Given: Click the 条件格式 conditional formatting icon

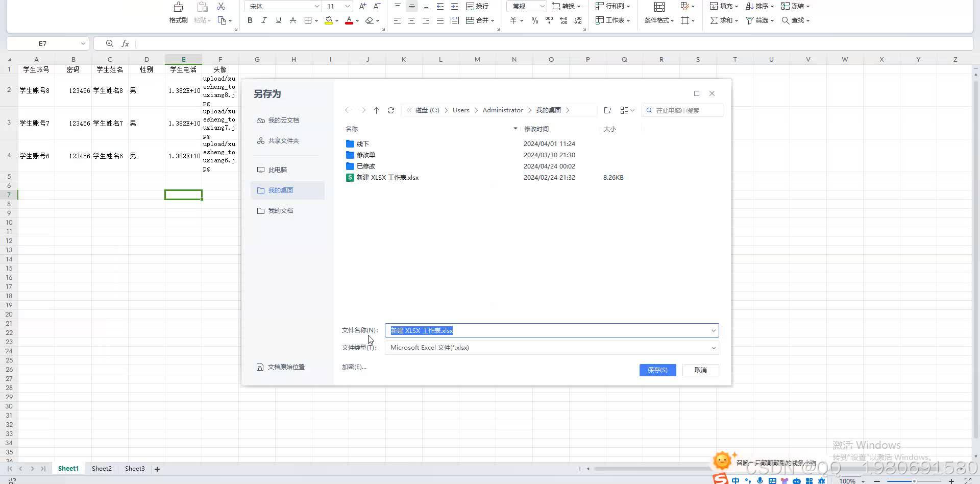Looking at the screenshot, I should [x=658, y=20].
